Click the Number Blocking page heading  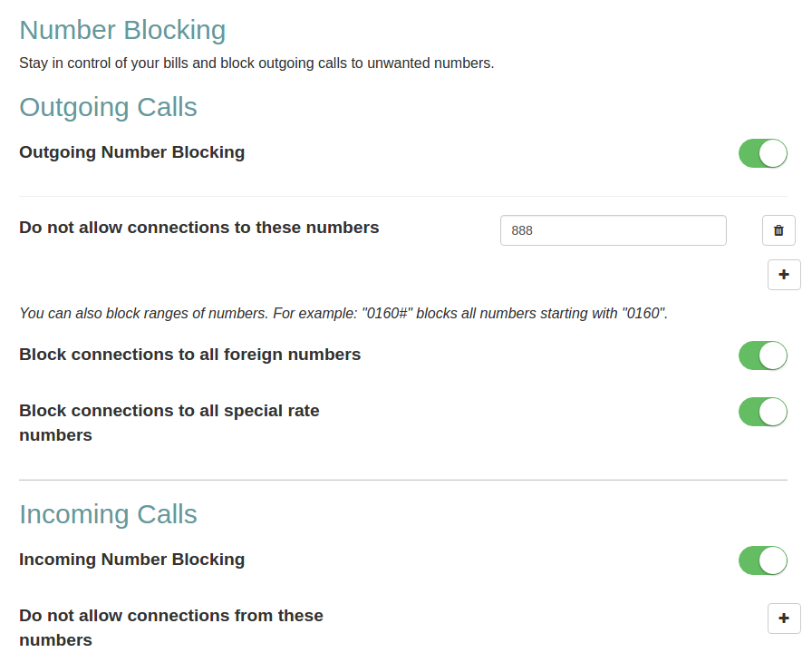122,30
